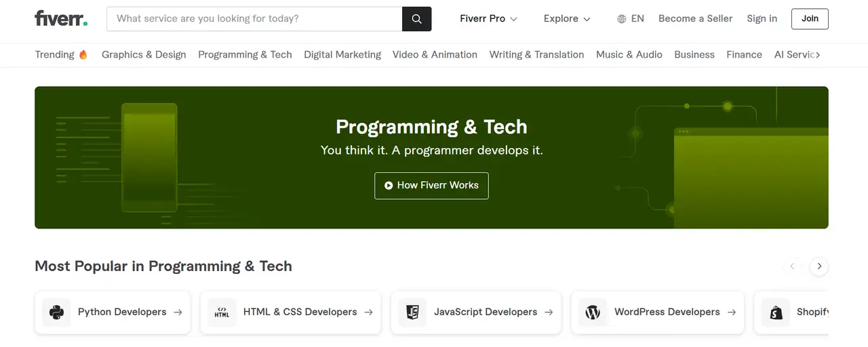868x347 pixels.
Task: Go to Video & Animation category
Action: click(x=435, y=55)
